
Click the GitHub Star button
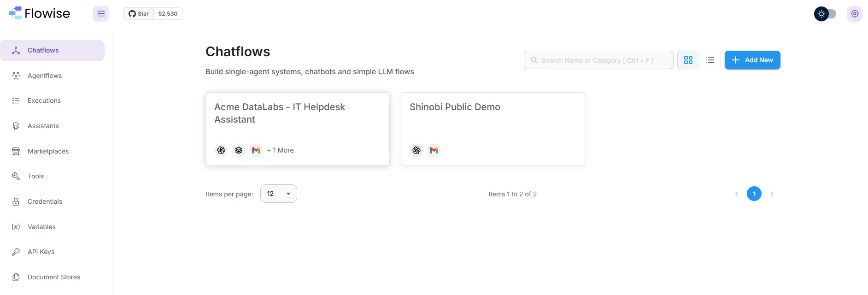pos(139,14)
